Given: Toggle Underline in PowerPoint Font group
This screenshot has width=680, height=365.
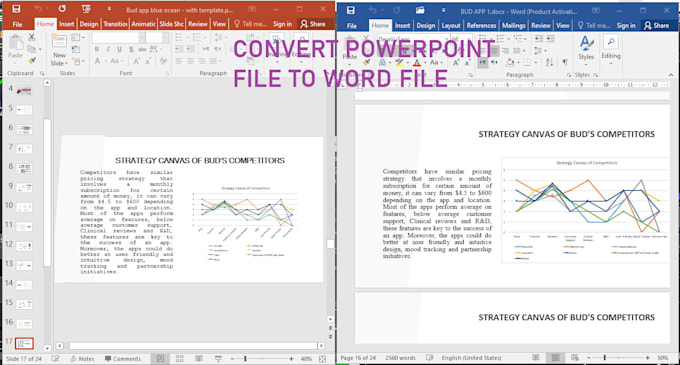Looking at the screenshot, I should pos(119,49).
